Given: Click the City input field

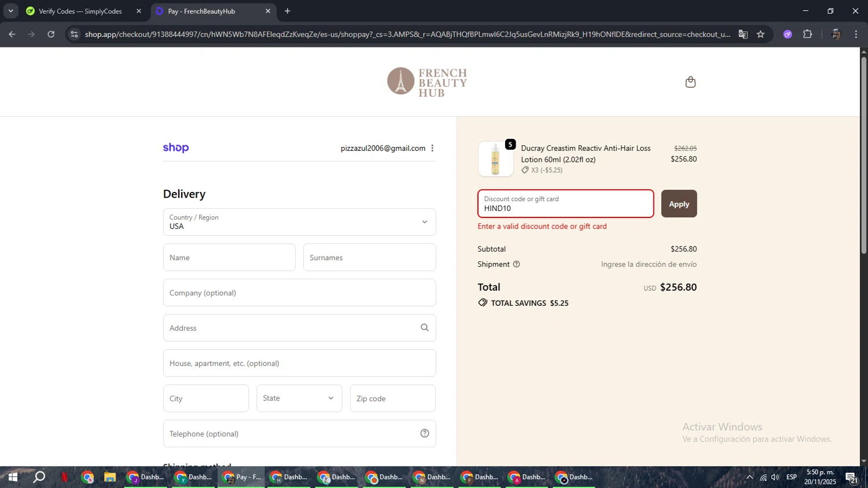Looking at the screenshot, I should [206, 398].
